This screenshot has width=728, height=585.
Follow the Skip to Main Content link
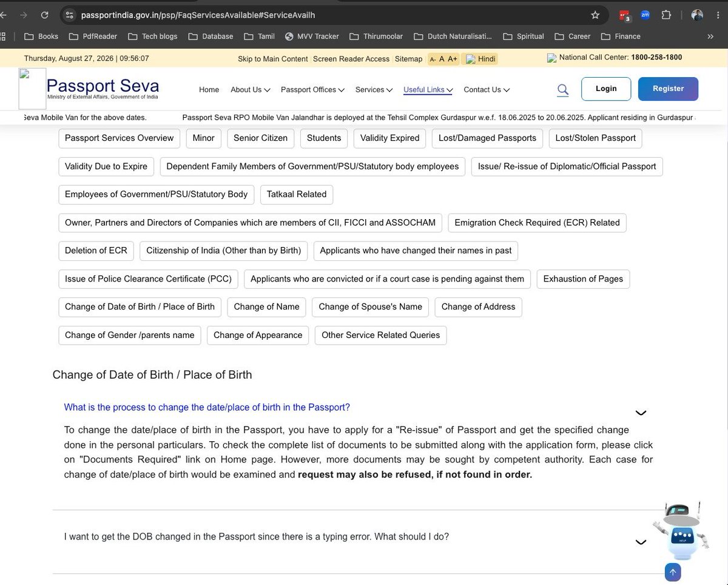(x=273, y=59)
